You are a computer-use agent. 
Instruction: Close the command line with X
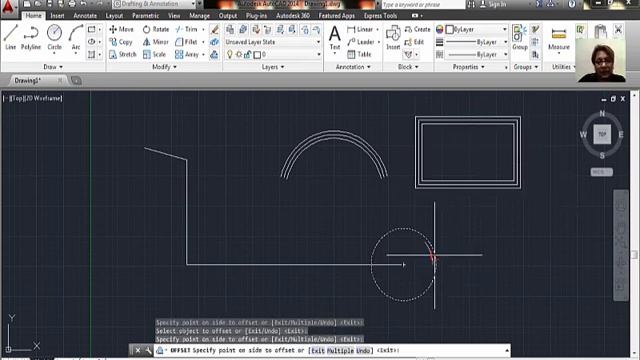coord(138,350)
